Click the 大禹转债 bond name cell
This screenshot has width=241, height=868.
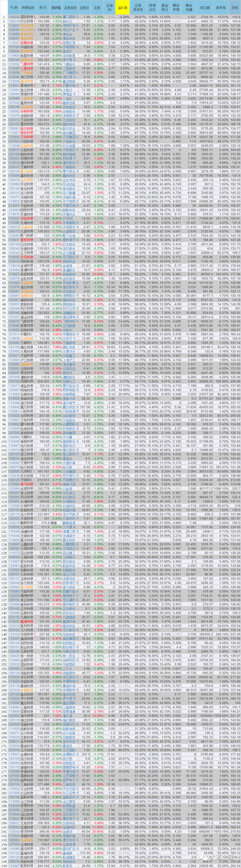click(28, 351)
